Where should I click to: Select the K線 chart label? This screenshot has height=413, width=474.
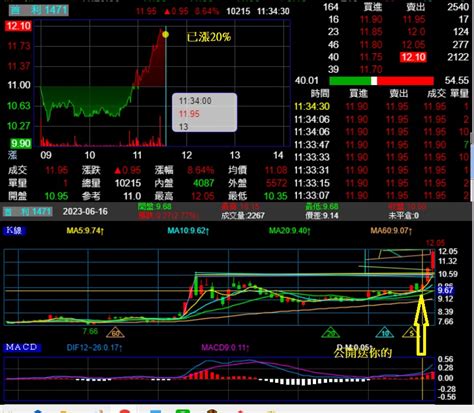[x=14, y=230]
